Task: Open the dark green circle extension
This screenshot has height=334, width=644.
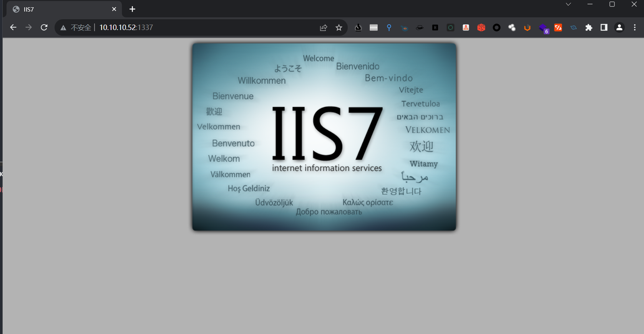Action: pyautogui.click(x=450, y=28)
